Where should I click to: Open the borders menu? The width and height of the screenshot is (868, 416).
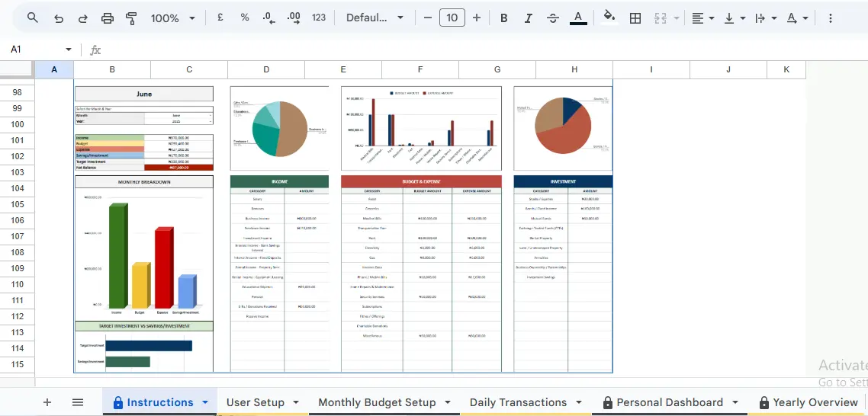click(635, 18)
